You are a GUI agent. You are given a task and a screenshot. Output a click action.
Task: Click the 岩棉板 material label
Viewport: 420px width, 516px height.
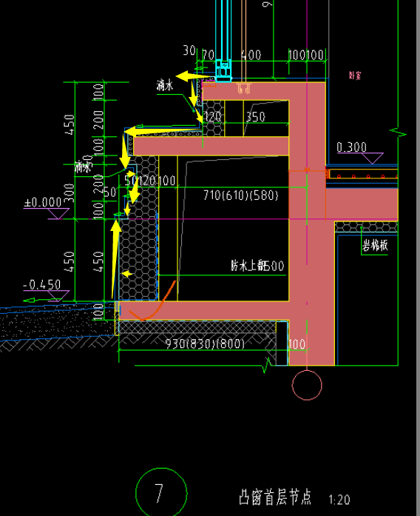pos(375,245)
